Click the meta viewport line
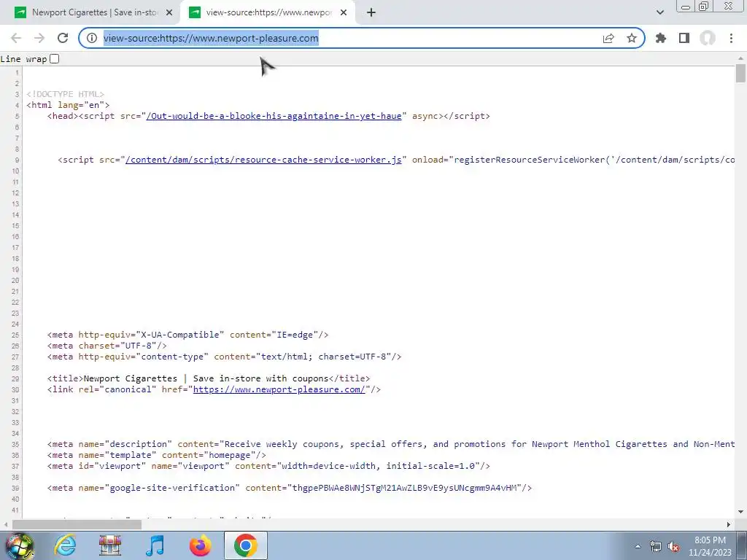The image size is (747, 560). click(268, 466)
